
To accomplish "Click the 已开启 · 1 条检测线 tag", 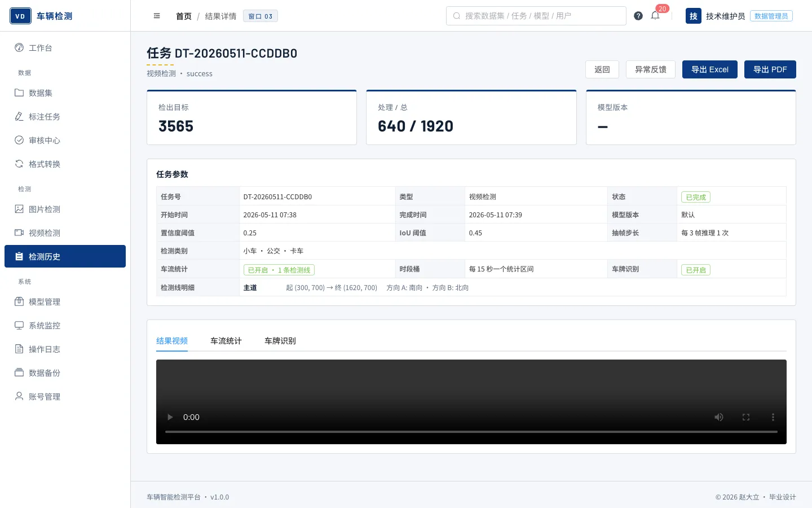I will (279, 270).
